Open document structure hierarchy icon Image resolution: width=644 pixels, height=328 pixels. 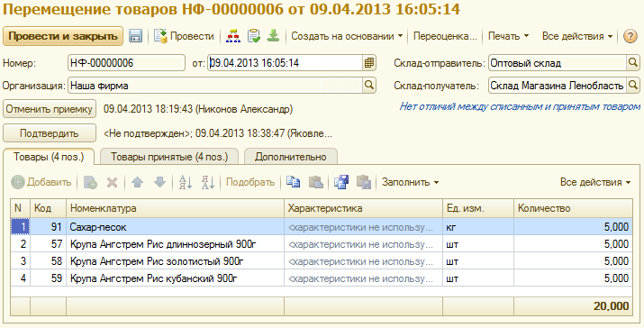point(233,36)
